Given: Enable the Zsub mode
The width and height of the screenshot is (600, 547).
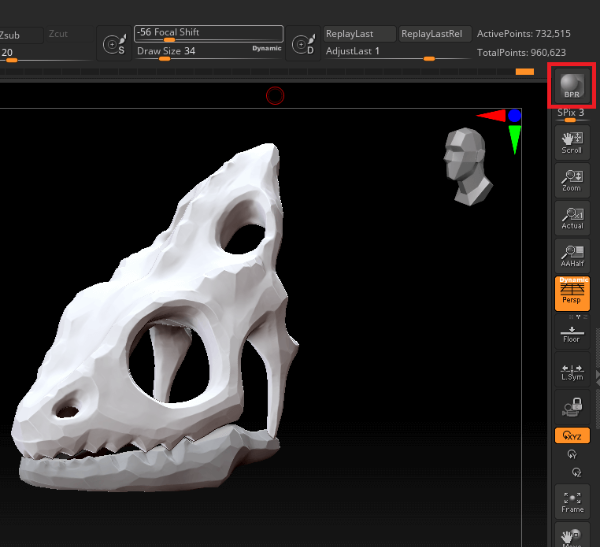Looking at the screenshot, I should [21, 35].
